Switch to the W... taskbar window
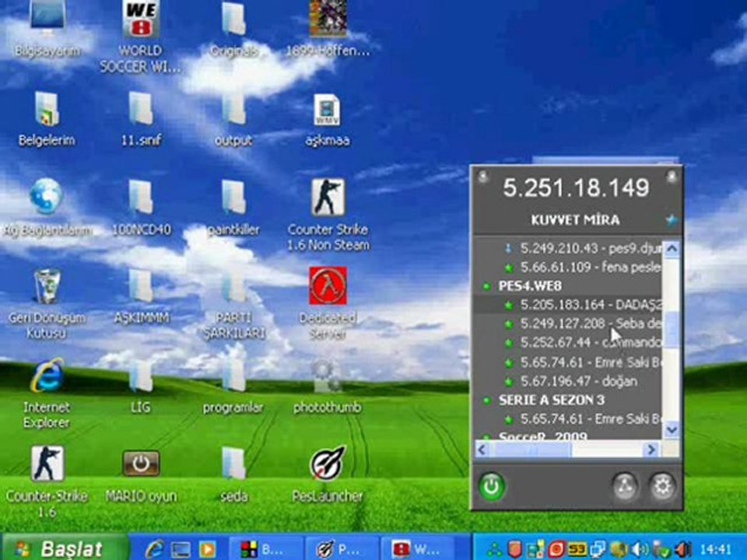 (x=418, y=549)
